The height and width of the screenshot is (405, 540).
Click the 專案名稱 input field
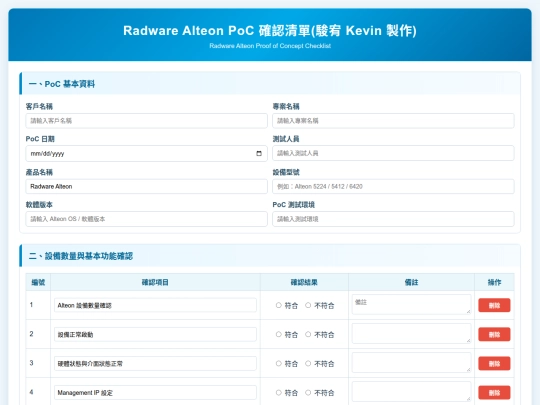pyautogui.click(x=393, y=121)
